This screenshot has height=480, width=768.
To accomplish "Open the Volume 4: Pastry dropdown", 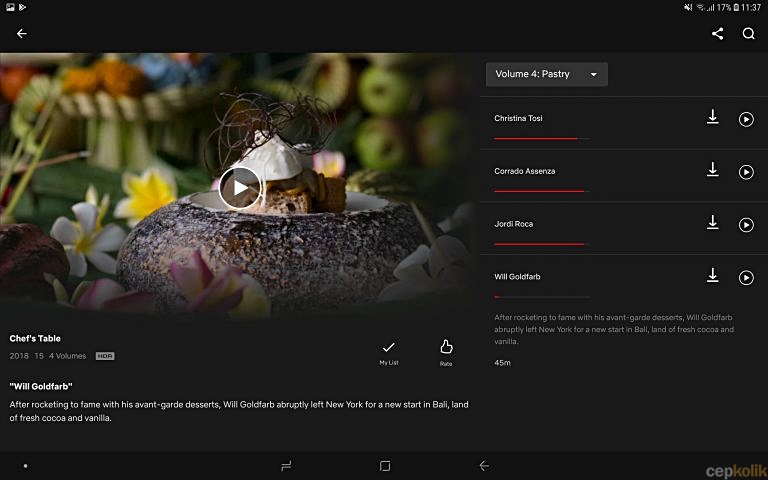I will (547, 74).
